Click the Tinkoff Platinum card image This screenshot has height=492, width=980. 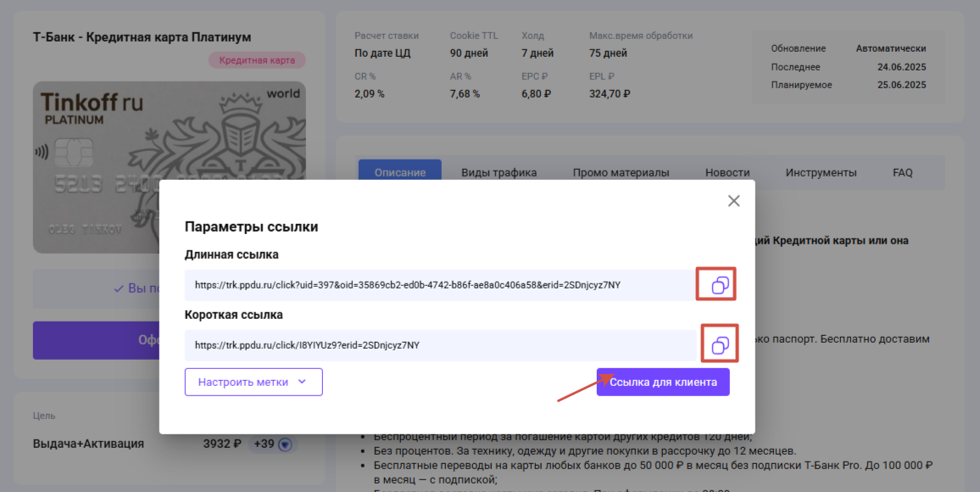tap(170, 168)
